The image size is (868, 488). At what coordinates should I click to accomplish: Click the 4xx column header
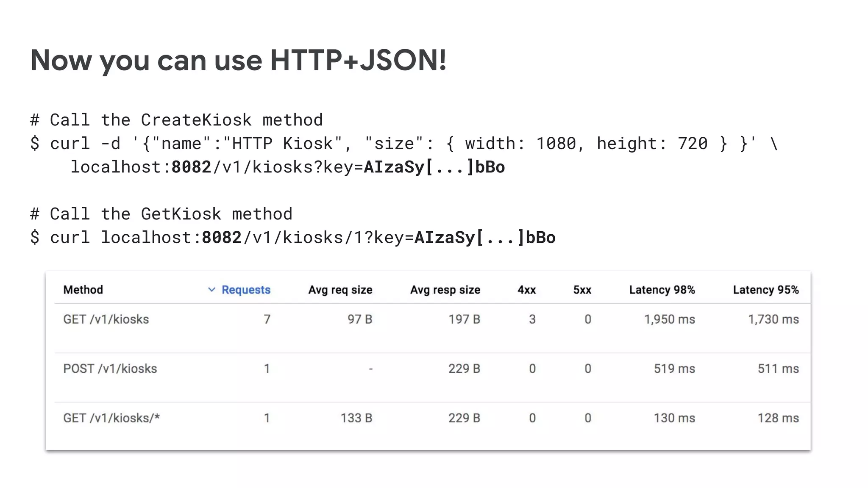pos(526,290)
